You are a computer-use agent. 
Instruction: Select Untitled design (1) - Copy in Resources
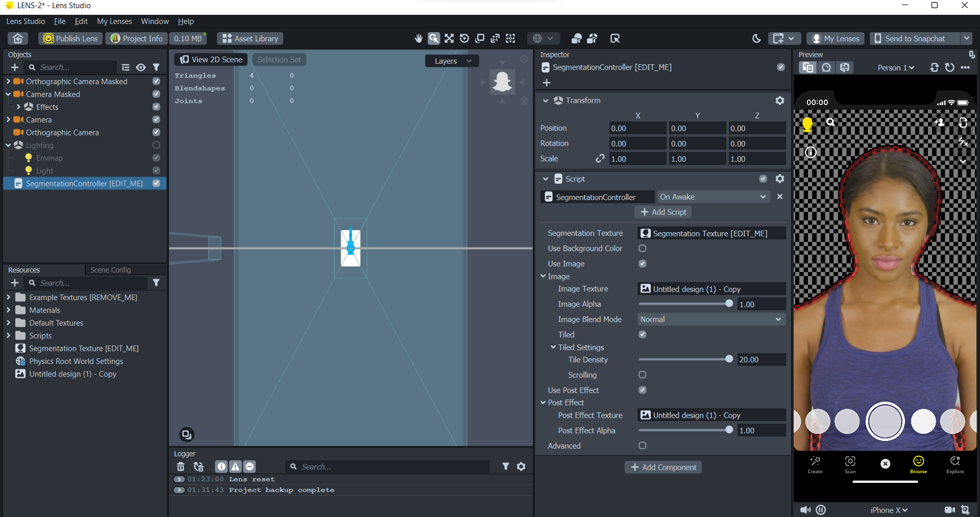pyautogui.click(x=72, y=374)
